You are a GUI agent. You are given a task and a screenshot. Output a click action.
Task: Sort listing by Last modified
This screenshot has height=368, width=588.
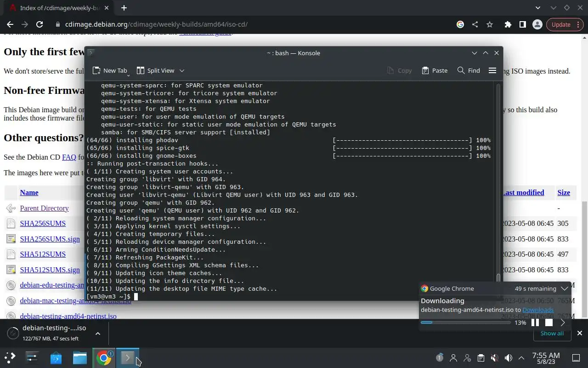point(523,192)
